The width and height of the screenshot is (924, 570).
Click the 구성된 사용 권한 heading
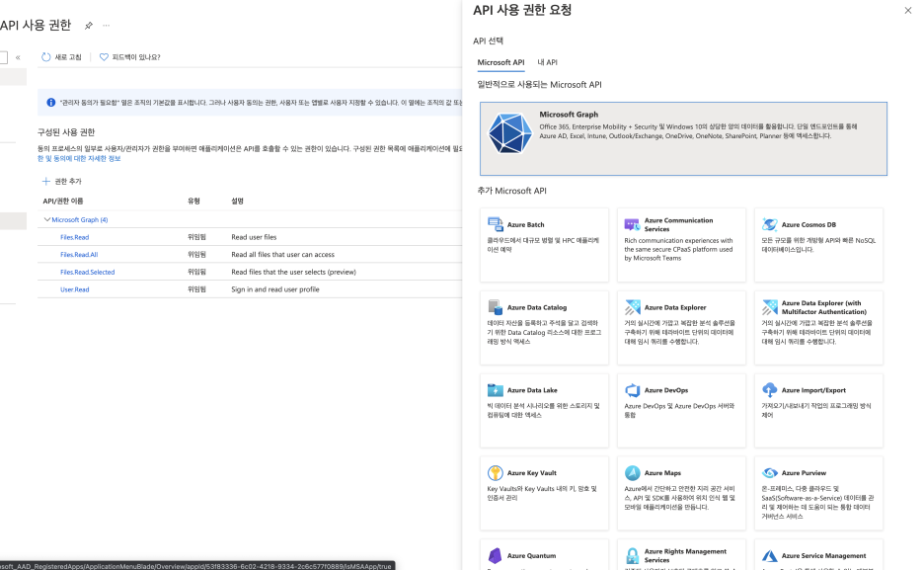tap(66, 132)
